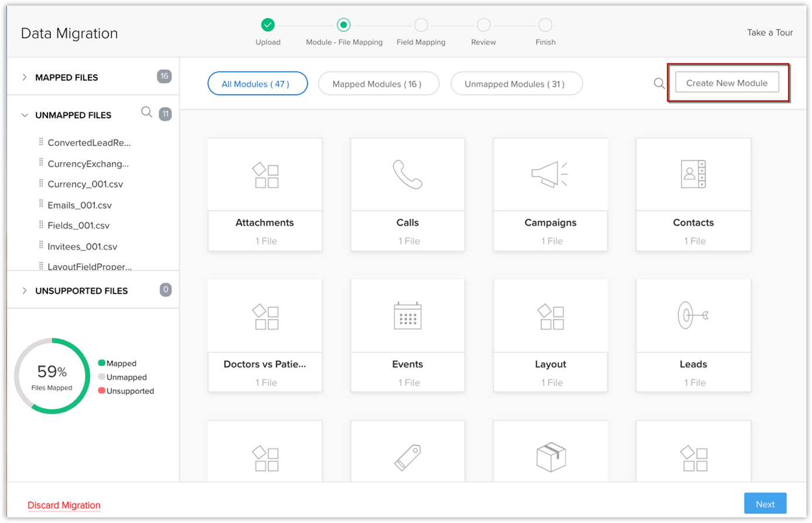Show Unmapped Modules (31) tab
This screenshot has width=812, height=523.
(516, 84)
